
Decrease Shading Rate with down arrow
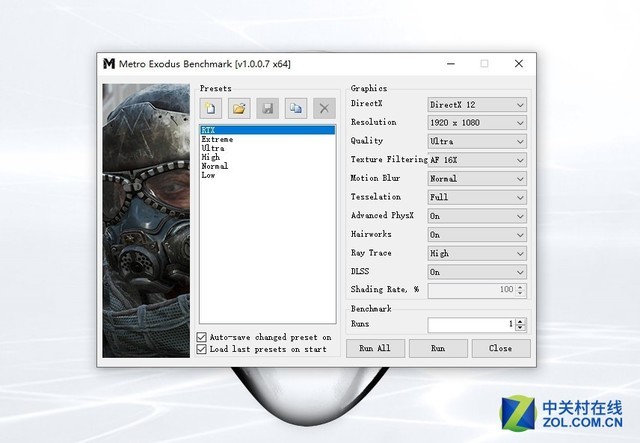(x=520, y=294)
